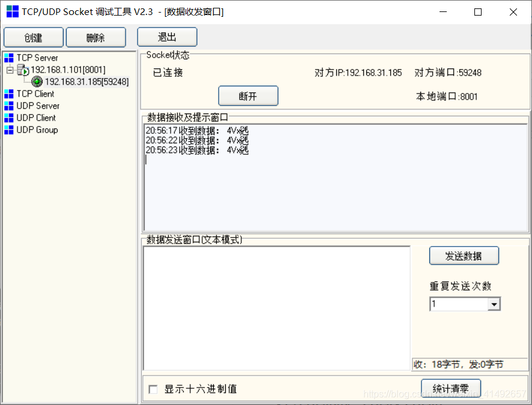
Task: Click the green connection icon for 192.168.31.185[59248]
Action: point(37,82)
